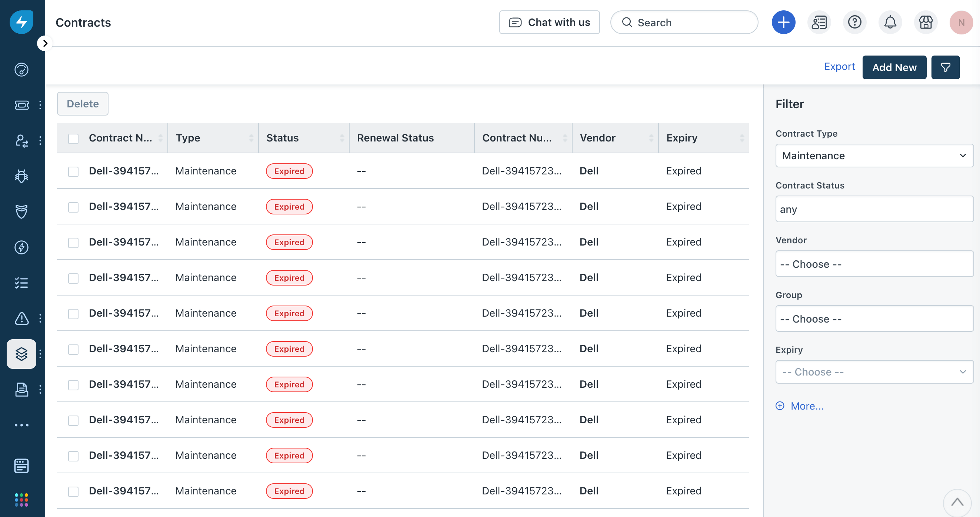Open the lightning bolt automation icon

(x=21, y=247)
